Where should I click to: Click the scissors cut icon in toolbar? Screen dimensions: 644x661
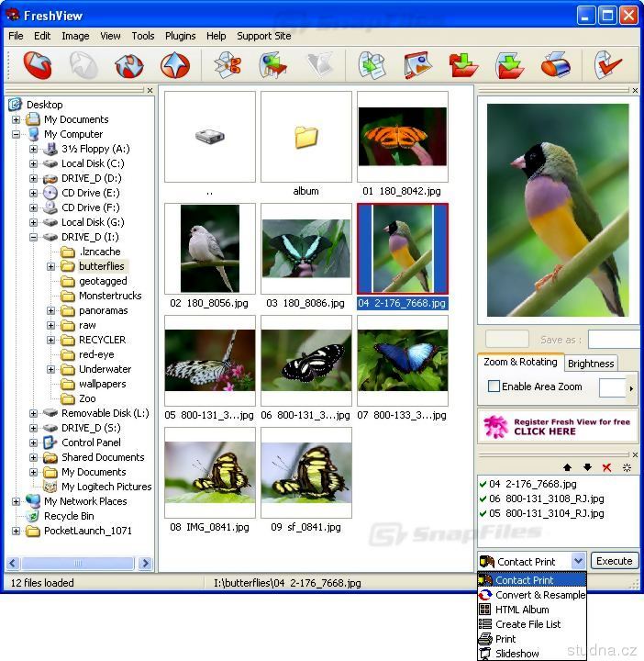click(x=227, y=66)
